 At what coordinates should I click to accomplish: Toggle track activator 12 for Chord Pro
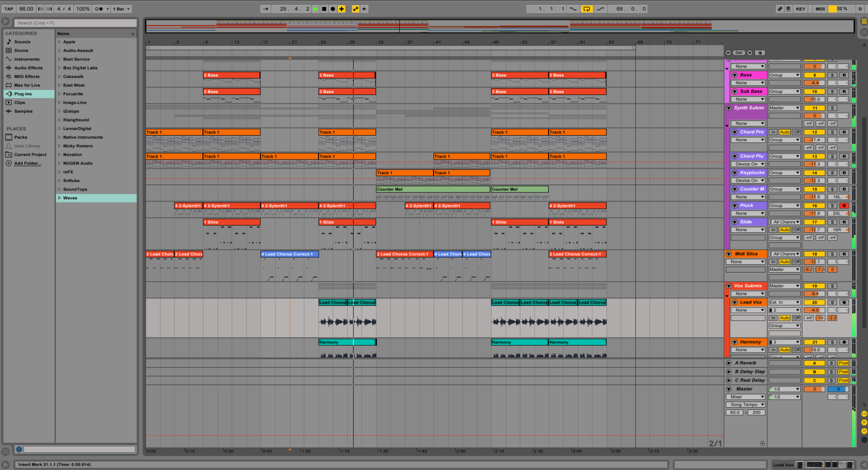coord(815,132)
